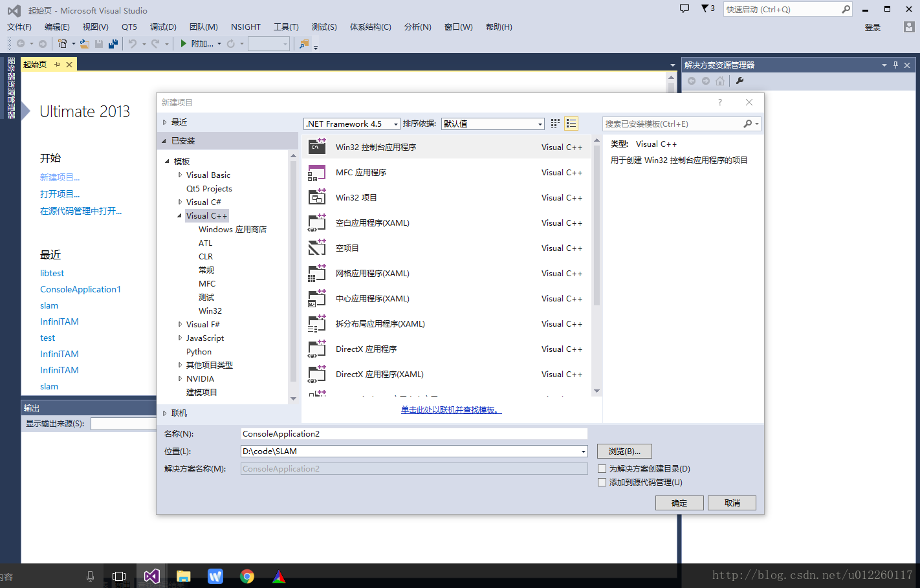Open the QT5 menu
The width and height of the screenshot is (920, 588).
click(x=129, y=27)
